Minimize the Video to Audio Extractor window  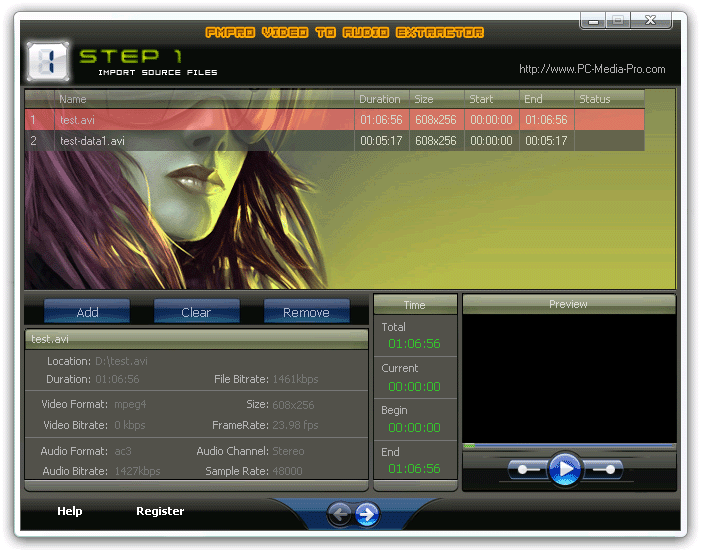593,21
